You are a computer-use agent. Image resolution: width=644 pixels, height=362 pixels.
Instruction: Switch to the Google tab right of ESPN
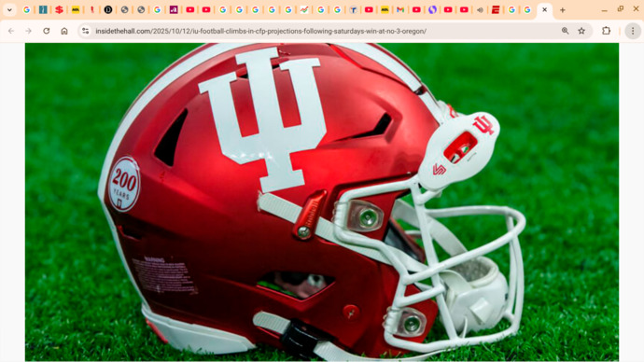(x=511, y=10)
